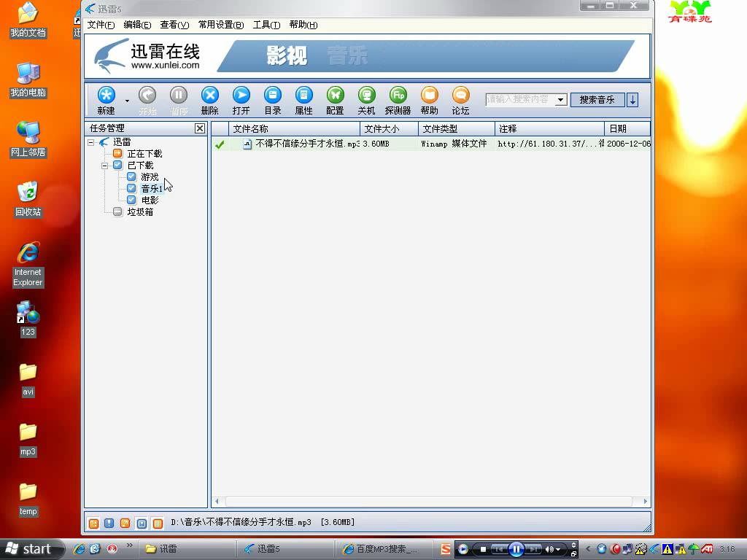Select 已下载 in the task tree

coord(140,166)
